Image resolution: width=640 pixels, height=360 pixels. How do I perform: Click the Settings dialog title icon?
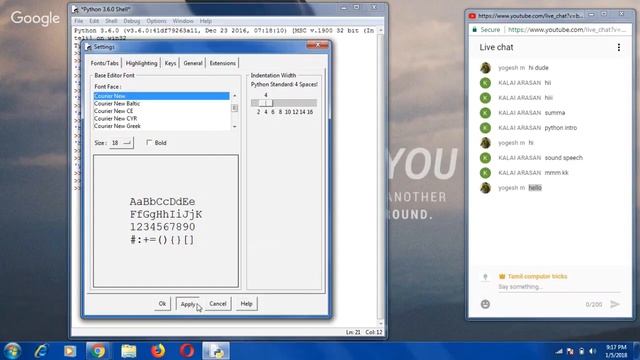tap(88, 47)
